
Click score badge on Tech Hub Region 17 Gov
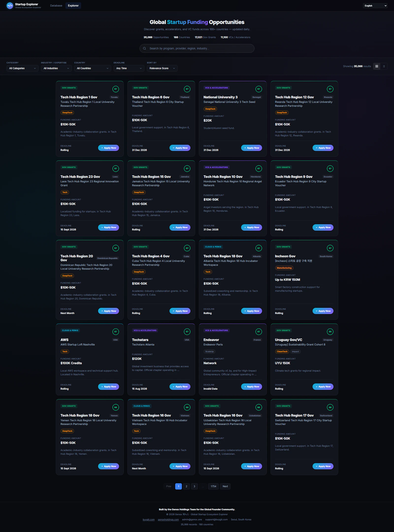click(x=330, y=407)
